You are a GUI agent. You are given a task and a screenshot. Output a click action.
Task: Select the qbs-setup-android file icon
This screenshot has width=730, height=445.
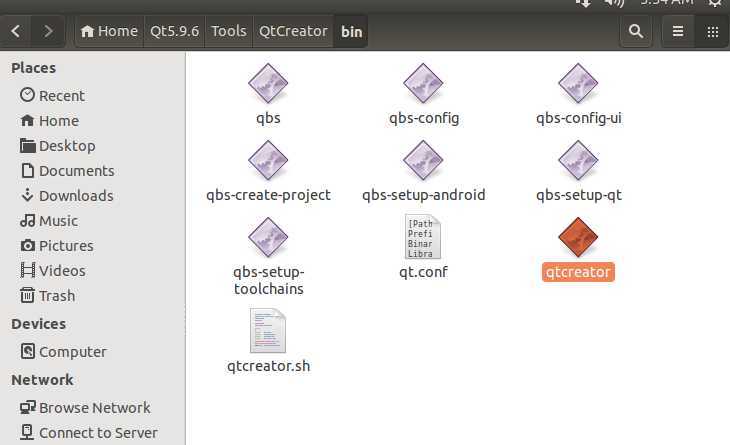(x=423, y=160)
